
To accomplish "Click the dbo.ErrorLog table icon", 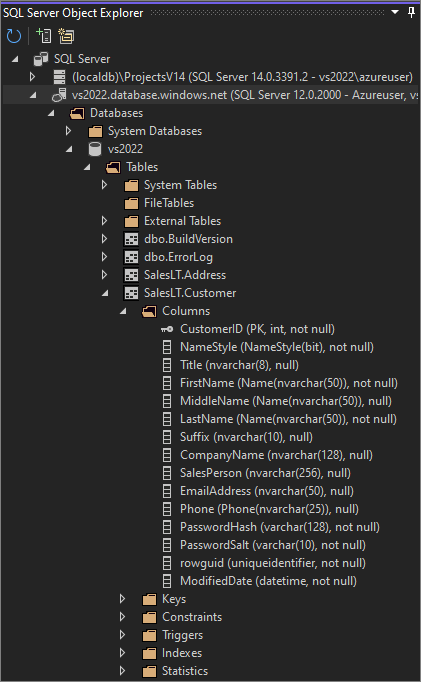I will coord(131,257).
